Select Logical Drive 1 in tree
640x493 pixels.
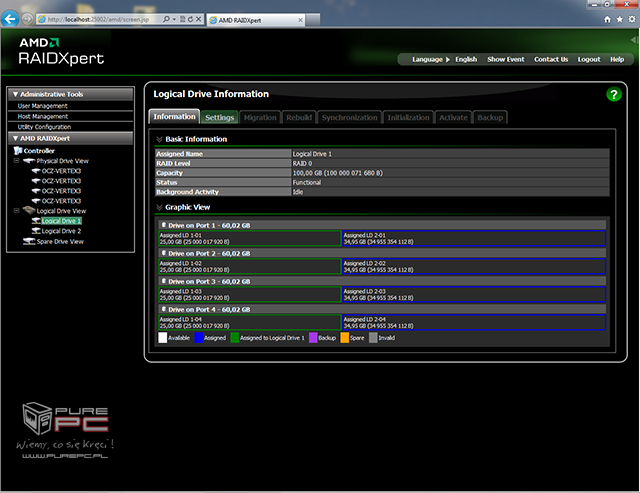[61, 221]
